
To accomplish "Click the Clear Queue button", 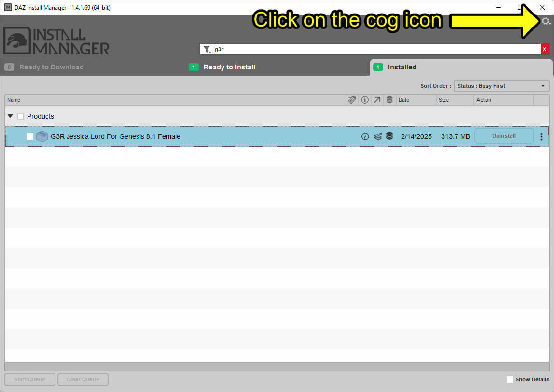I will 83,379.
